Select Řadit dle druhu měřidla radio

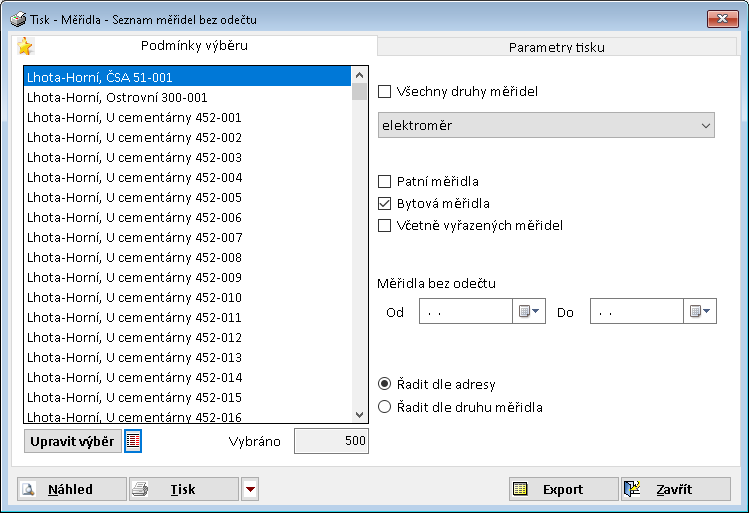pos(385,407)
